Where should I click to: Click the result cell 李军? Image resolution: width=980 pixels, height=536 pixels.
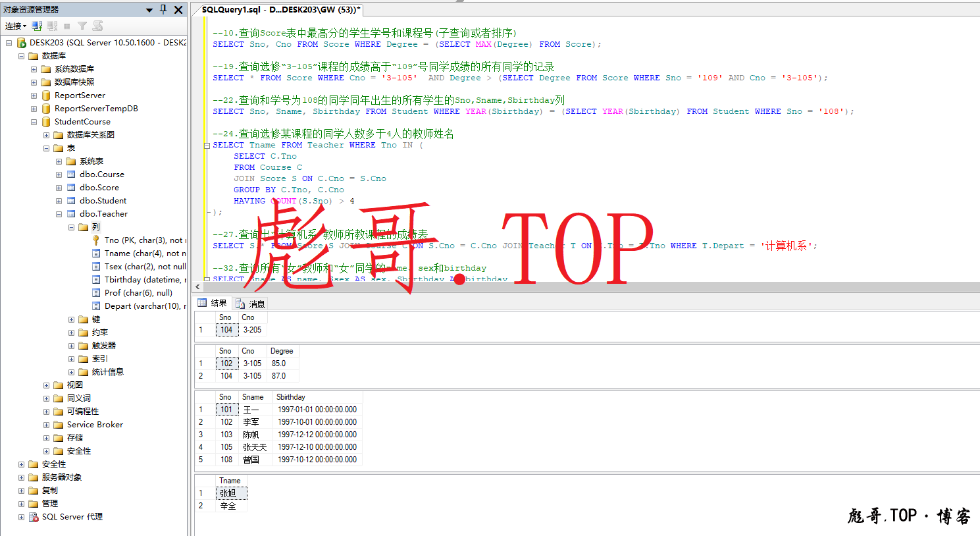point(255,422)
